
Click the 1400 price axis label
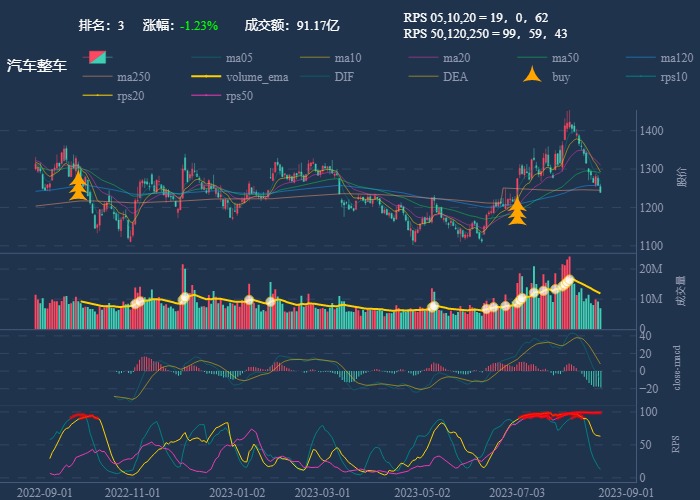click(652, 131)
